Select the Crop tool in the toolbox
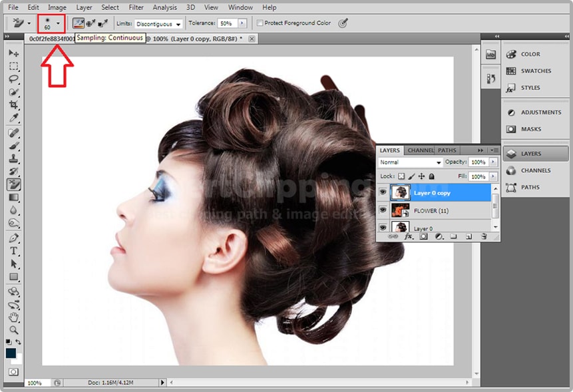This screenshot has height=392, width=573. [13, 105]
